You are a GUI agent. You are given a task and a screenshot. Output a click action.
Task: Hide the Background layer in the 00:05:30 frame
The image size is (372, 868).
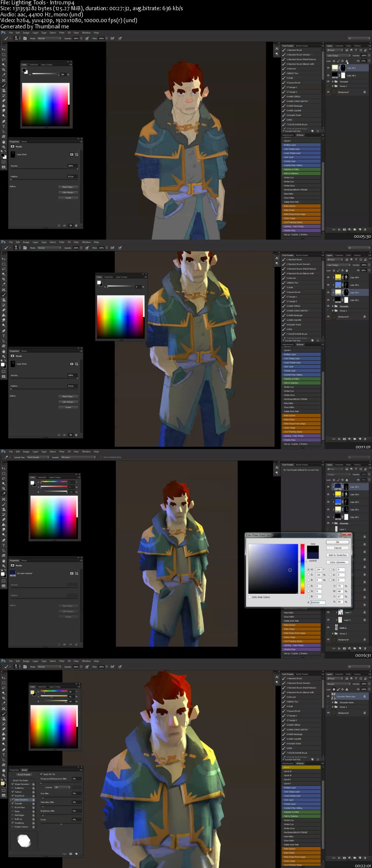pyautogui.click(x=328, y=92)
